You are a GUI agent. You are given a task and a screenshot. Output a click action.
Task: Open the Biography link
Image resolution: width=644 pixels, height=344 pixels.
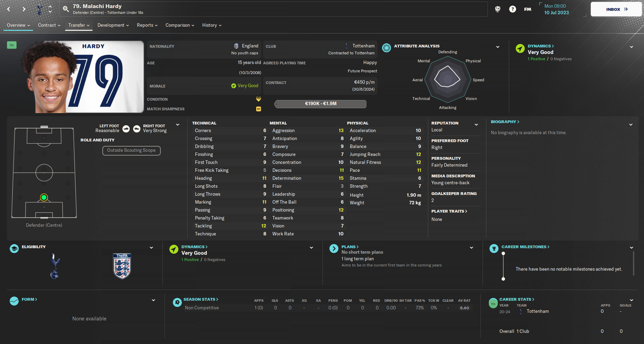point(505,122)
